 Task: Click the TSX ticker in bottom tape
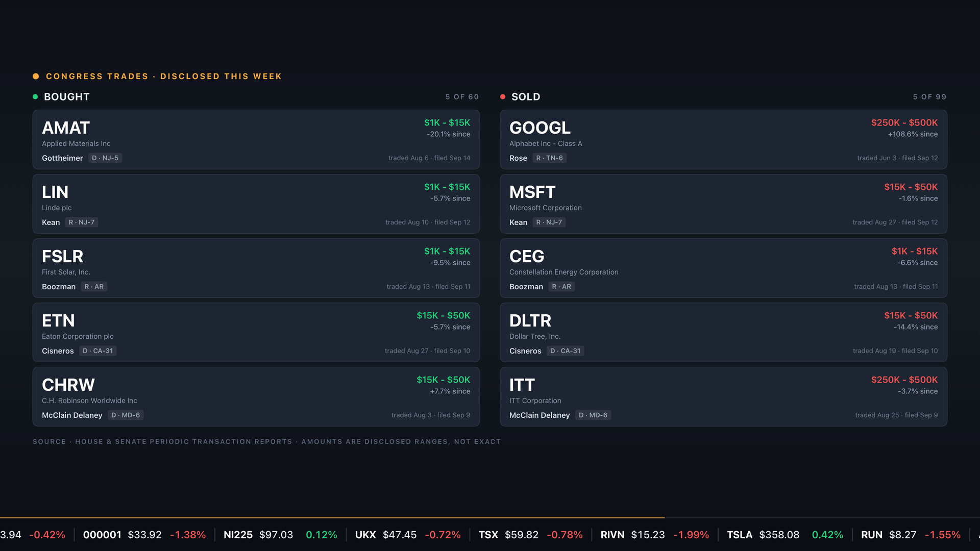point(488,535)
